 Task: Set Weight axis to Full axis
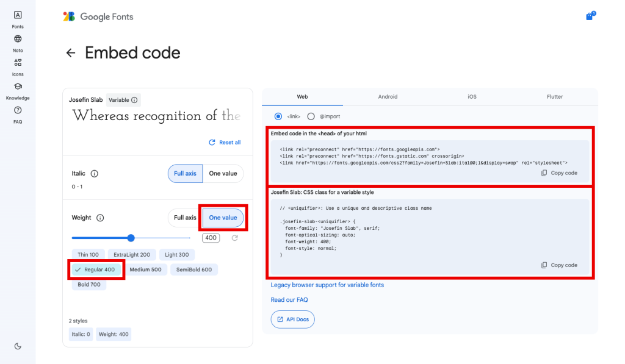click(x=185, y=218)
